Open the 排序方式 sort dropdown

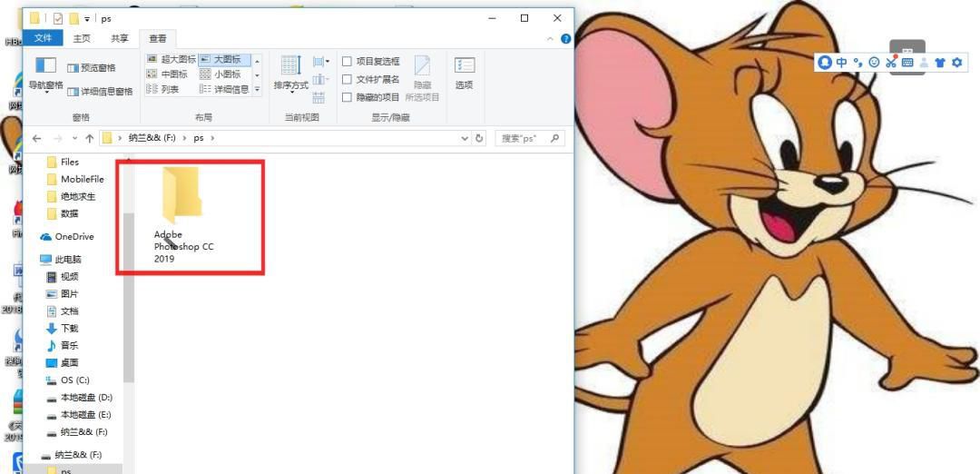290,74
